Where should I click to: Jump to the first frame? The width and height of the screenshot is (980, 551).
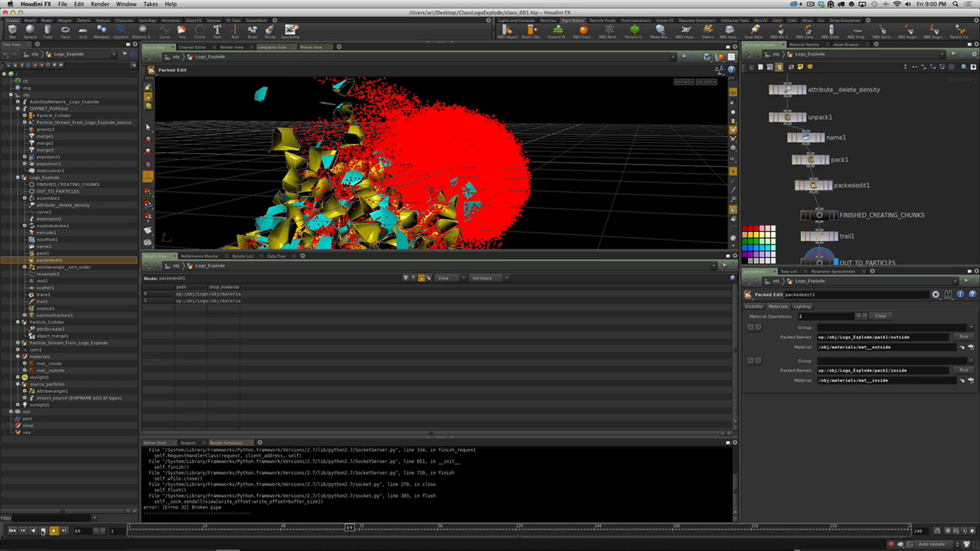pyautogui.click(x=12, y=531)
